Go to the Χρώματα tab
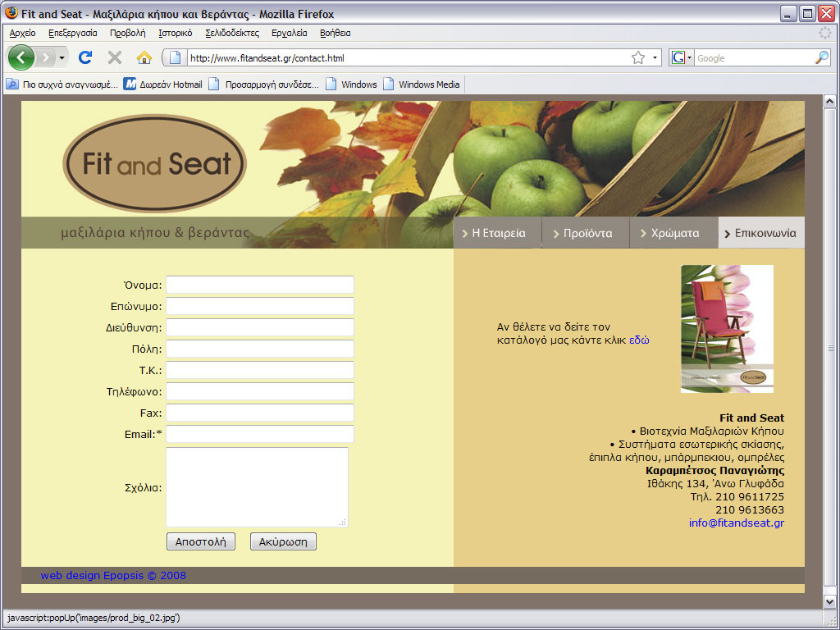The width and height of the screenshot is (840, 630). (674, 233)
